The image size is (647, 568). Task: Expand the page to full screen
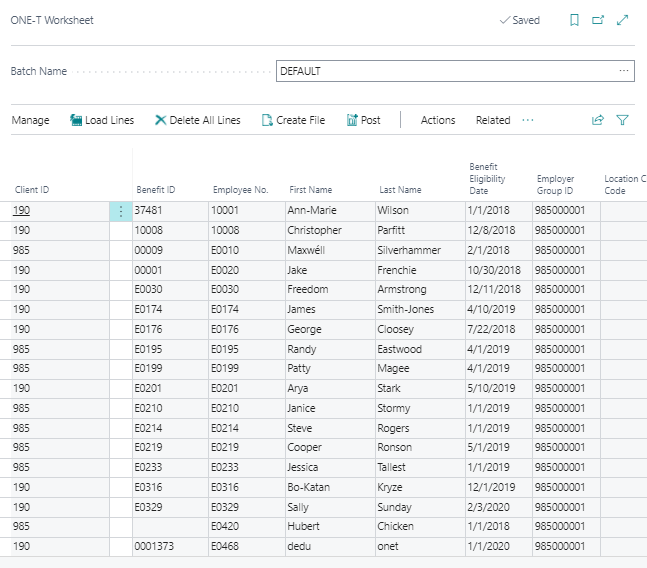tap(623, 20)
